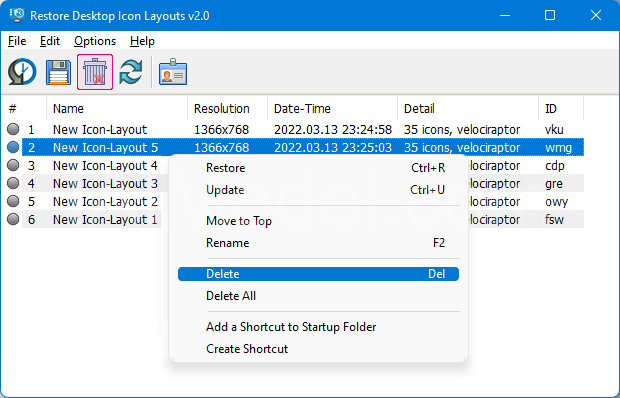Click the Save layout floppy disk icon

59,72
